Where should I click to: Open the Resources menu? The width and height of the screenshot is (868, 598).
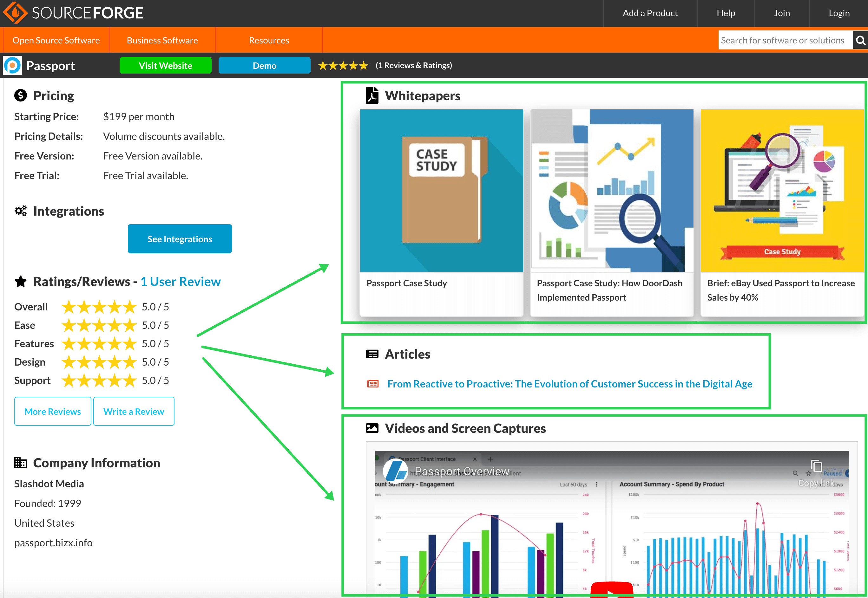269,40
